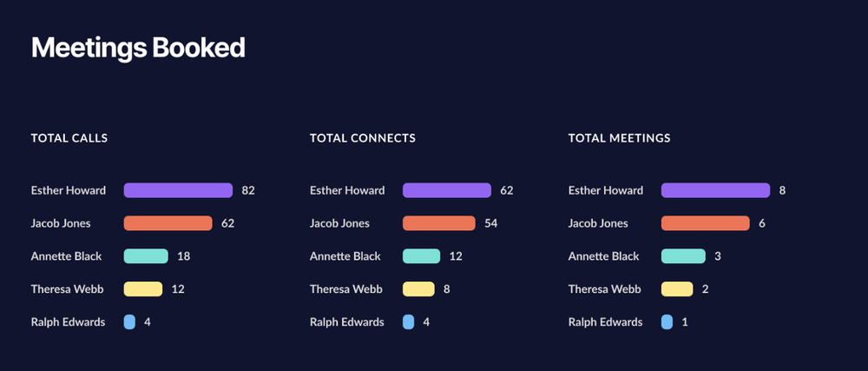Select the Total Meetings column header

620,138
